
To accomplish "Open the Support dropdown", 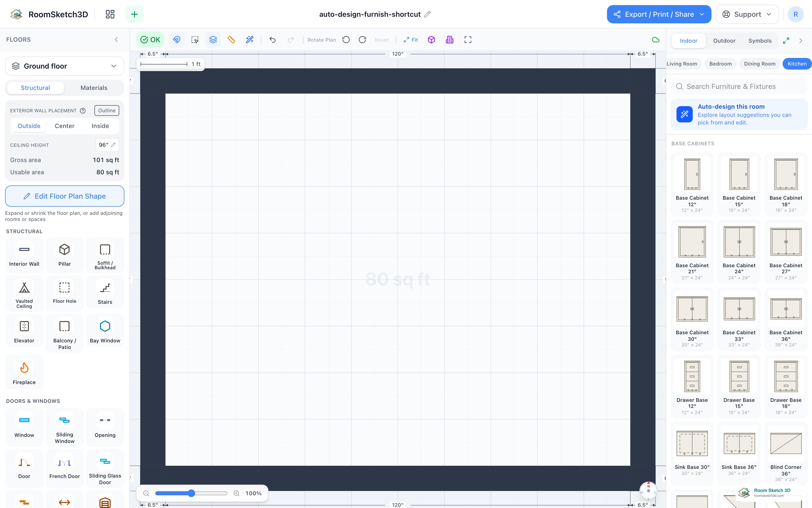I will [x=747, y=14].
